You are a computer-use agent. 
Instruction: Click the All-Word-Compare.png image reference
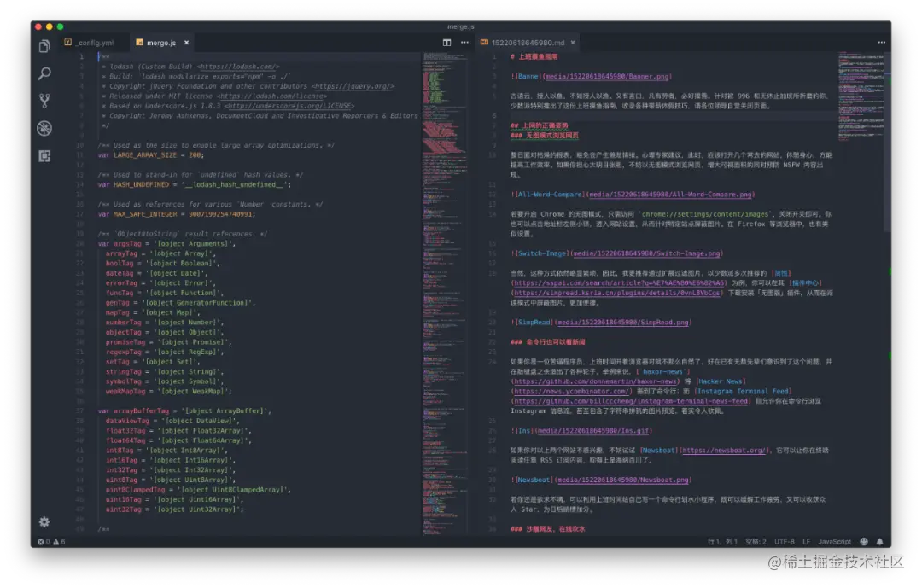(633, 195)
